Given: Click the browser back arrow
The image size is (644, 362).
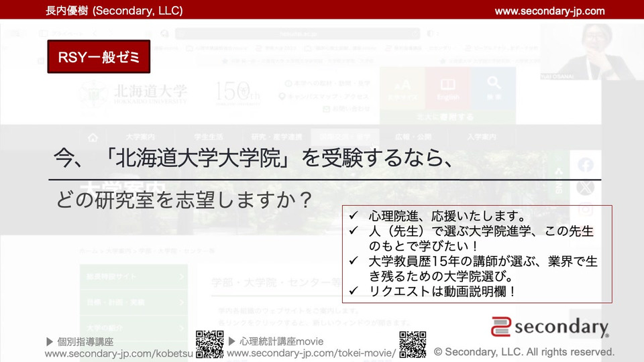Looking at the screenshot, I should pyautogui.click(x=95, y=34).
